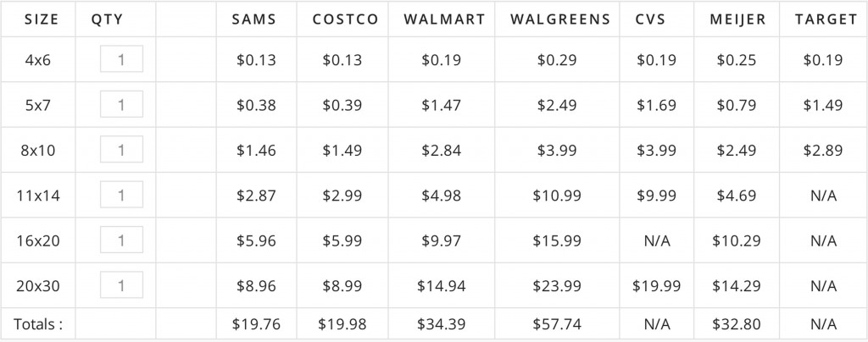Click the Walmart 11x14 price $4.98
This screenshot has height=342, width=868.
point(441,196)
